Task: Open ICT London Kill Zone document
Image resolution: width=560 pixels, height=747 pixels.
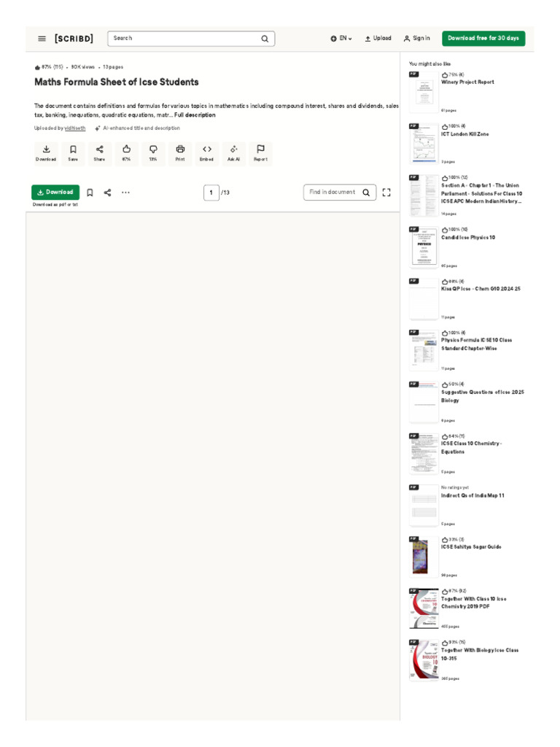Action: pyautogui.click(x=464, y=134)
